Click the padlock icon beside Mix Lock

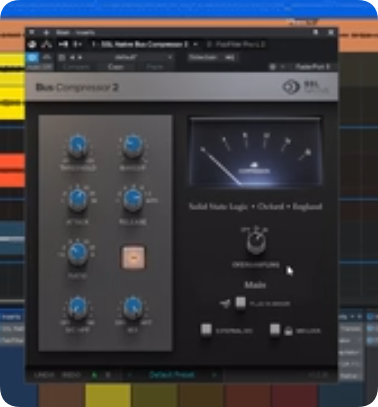click(289, 331)
